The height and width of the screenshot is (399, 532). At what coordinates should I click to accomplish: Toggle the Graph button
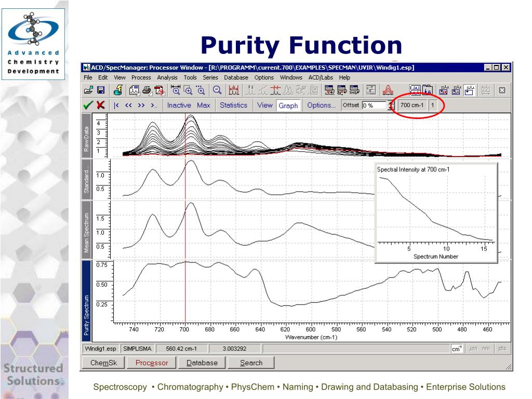(288, 105)
